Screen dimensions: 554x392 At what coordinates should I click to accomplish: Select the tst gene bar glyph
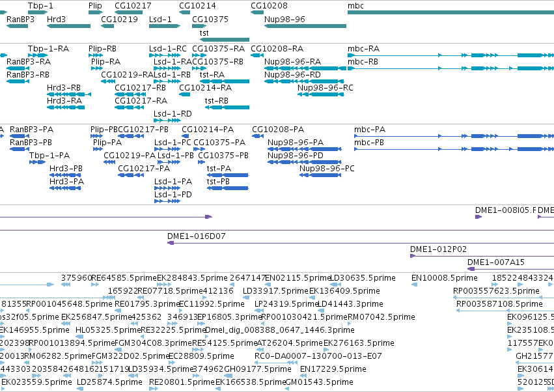pyautogui.click(x=225, y=40)
